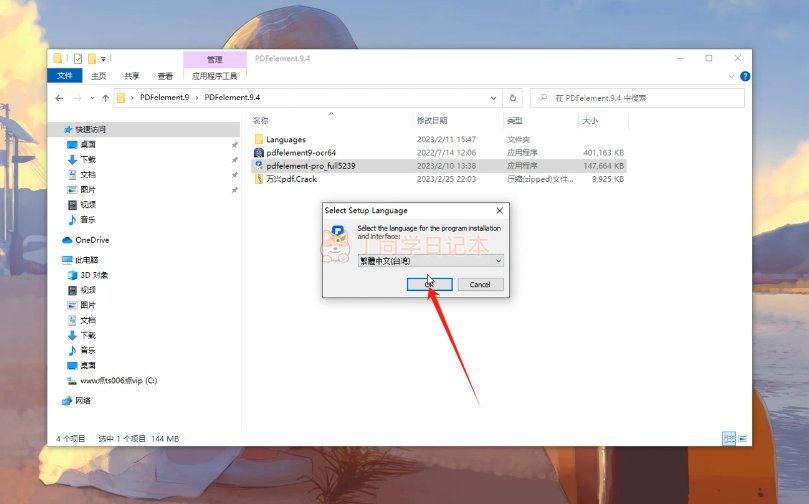Select the 万兴pdf.Crack zip file
Viewport: 809px width, 504px height.
point(292,179)
